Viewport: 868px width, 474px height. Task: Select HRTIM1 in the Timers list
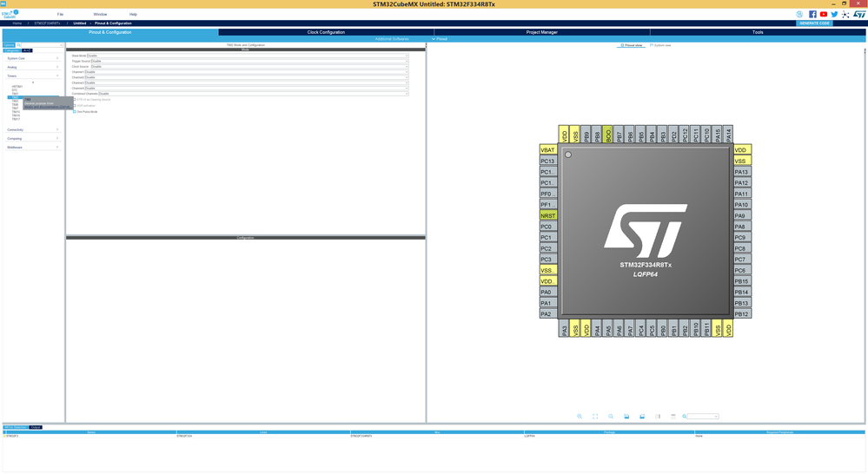coord(17,86)
